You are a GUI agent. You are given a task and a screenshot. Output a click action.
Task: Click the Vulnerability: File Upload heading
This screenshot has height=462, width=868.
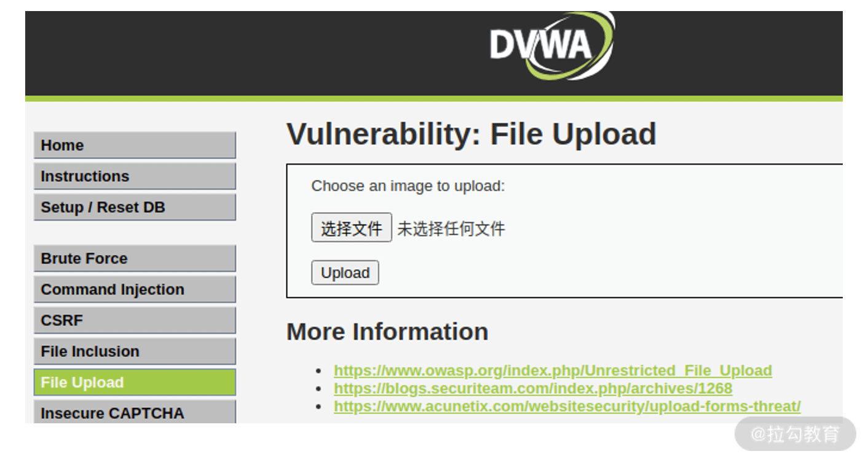pos(471,134)
